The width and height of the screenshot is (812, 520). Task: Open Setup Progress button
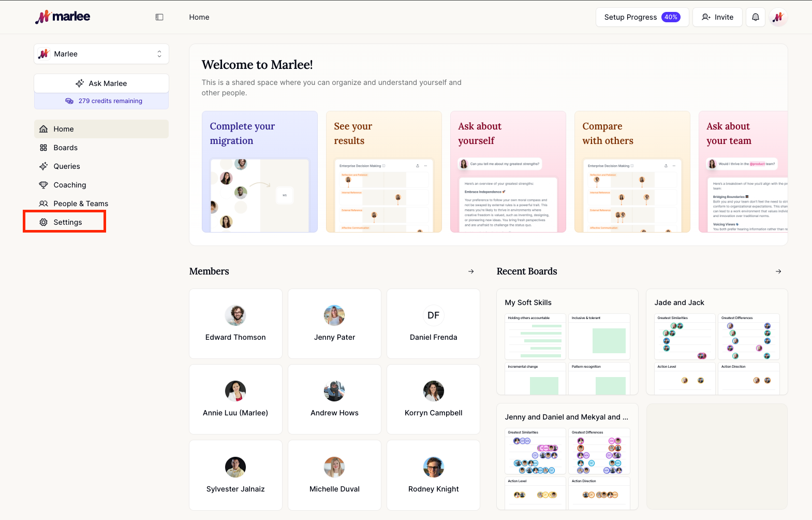[x=642, y=17]
